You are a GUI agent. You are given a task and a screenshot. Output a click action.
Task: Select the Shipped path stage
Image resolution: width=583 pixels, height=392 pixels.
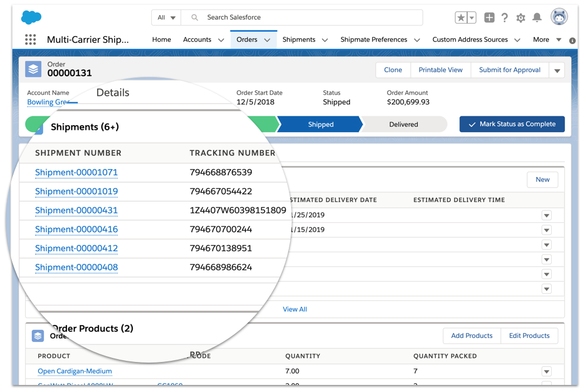pos(321,125)
